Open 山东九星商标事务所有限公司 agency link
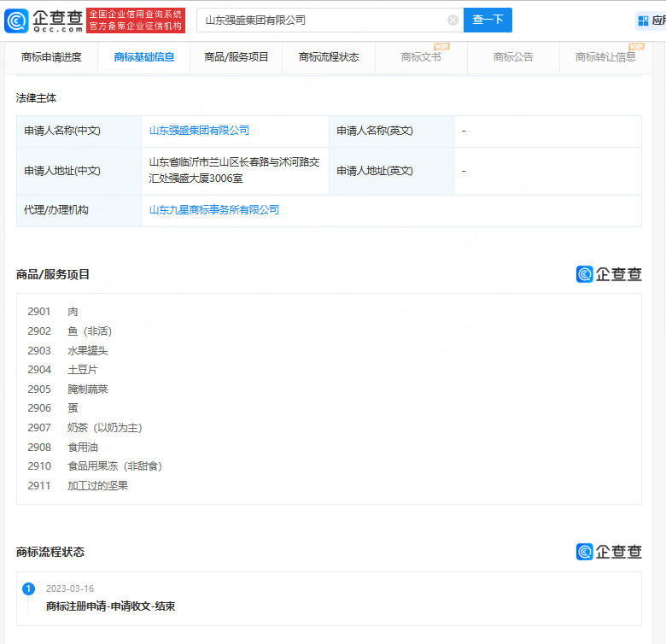Screen dimensions: 666x644 [x=214, y=210]
